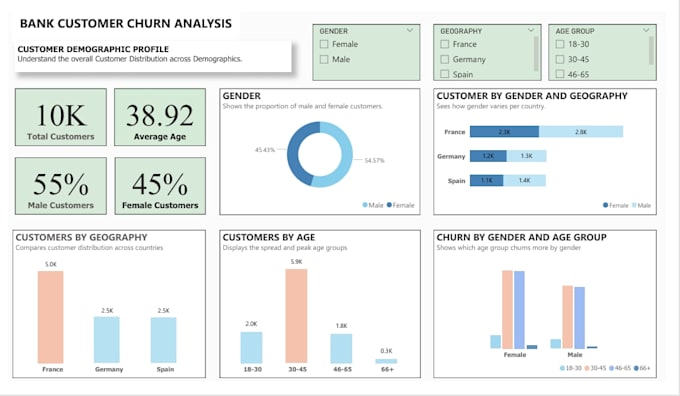Screen dimensions: 680x396
Task: Tick the Spain geography checkbox
Action: pyautogui.click(x=445, y=74)
